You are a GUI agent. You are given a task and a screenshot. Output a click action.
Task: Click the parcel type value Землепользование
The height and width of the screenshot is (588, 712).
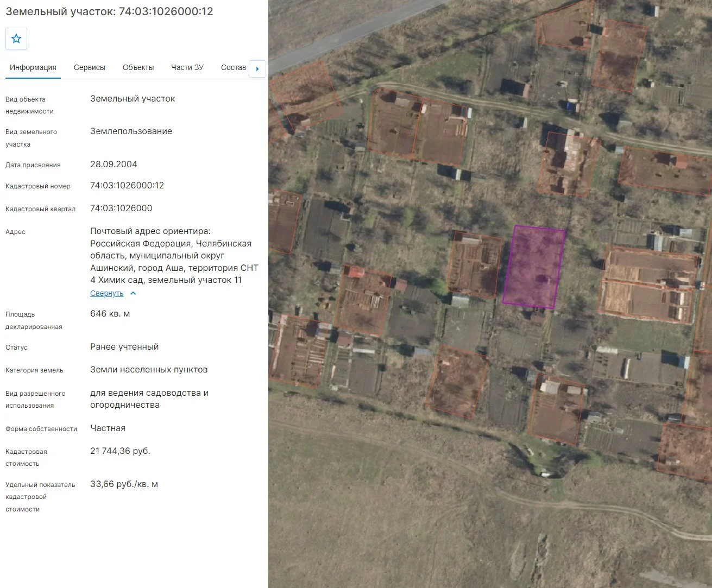tap(131, 131)
